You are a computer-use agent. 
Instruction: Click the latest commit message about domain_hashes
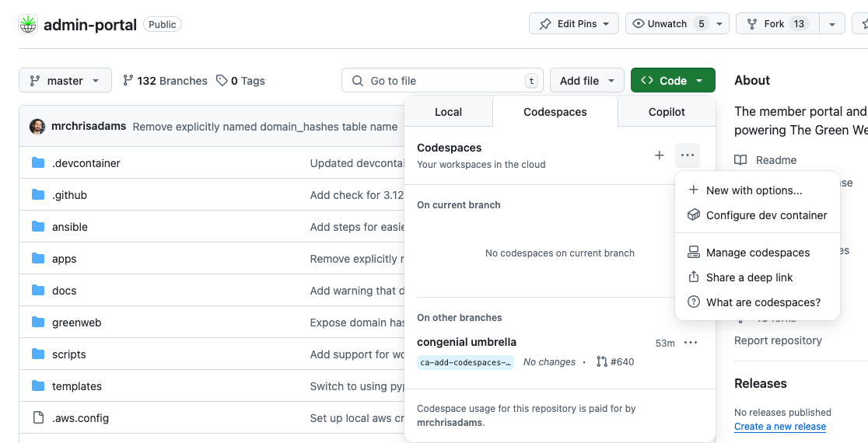(x=265, y=127)
